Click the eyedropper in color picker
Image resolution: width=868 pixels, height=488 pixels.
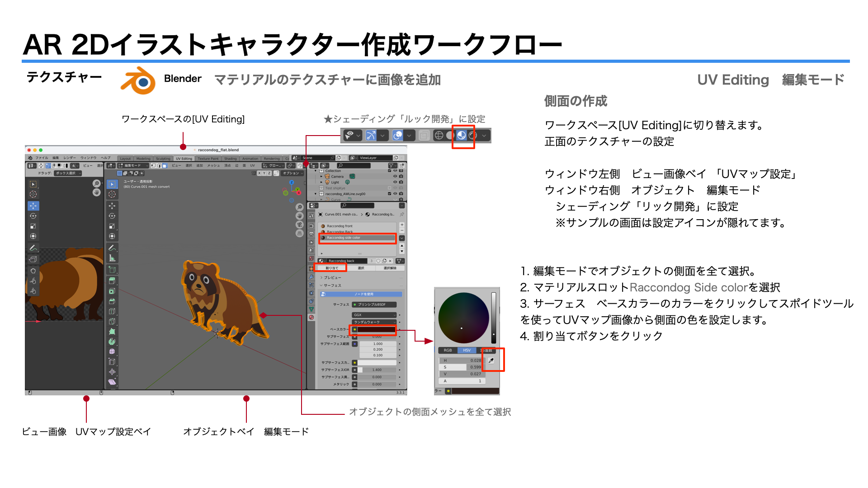click(x=491, y=361)
